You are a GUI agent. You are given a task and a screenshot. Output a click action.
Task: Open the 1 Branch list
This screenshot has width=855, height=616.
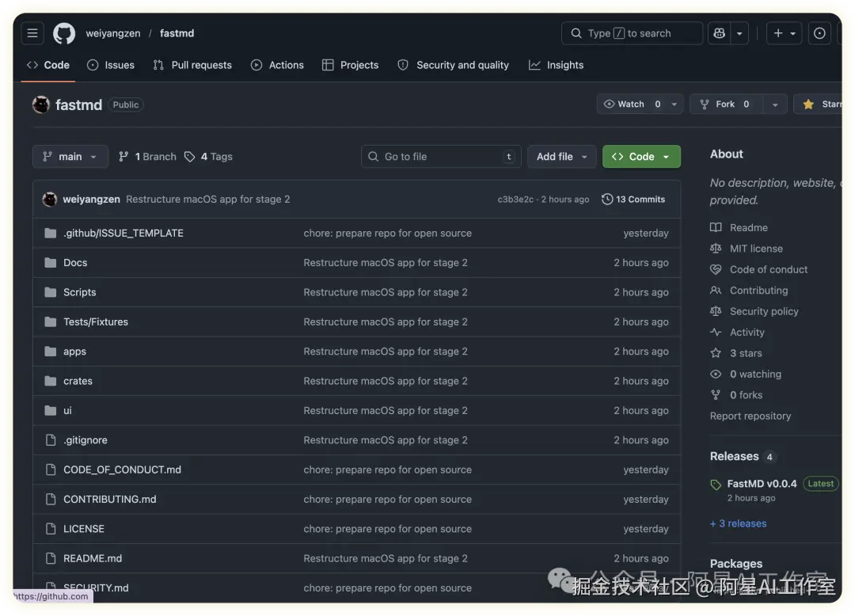point(148,157)
